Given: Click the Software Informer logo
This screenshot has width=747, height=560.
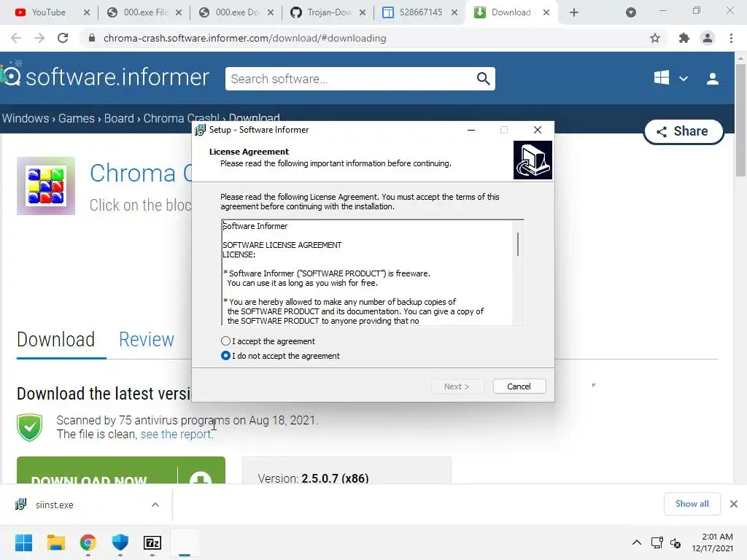Looking at the screenshot, I should tap(105, 77).
